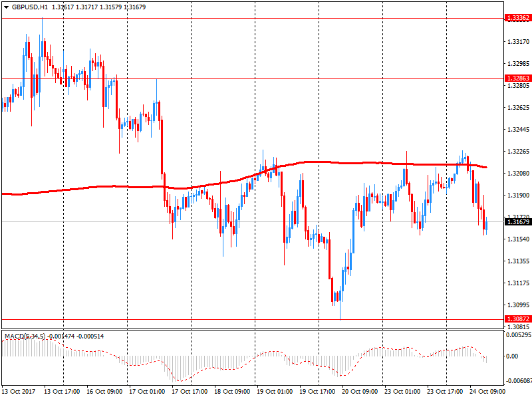The image size is (532, 399).
Task: Click the MACD values -0.001474 -0.000514
Action: click(76, 336)
